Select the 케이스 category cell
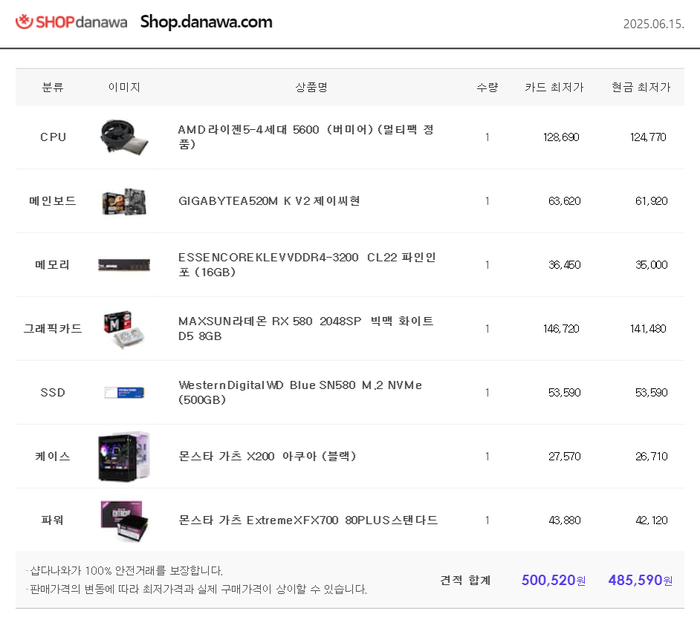This screenshot has height=617, width=700. click(x=53, y=456)
